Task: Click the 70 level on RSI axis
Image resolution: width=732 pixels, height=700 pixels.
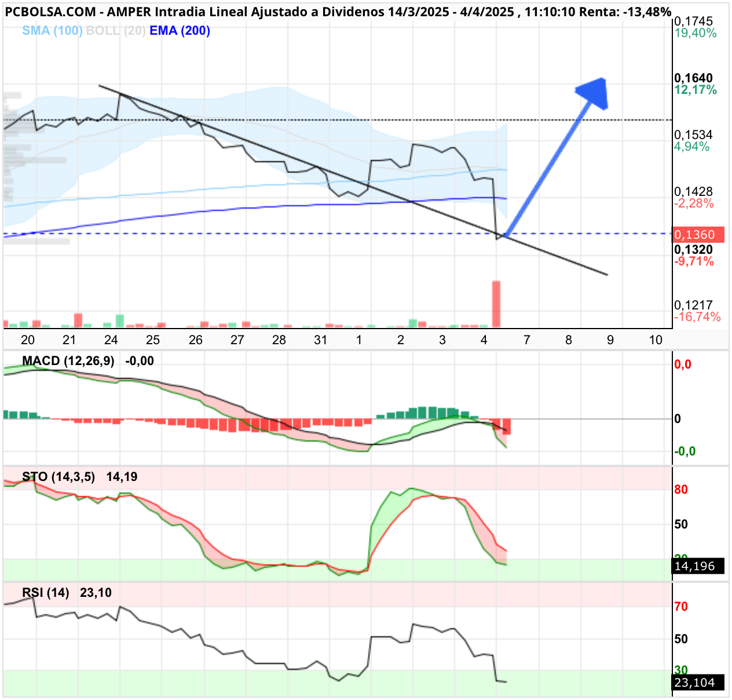Action: (681, 607)
